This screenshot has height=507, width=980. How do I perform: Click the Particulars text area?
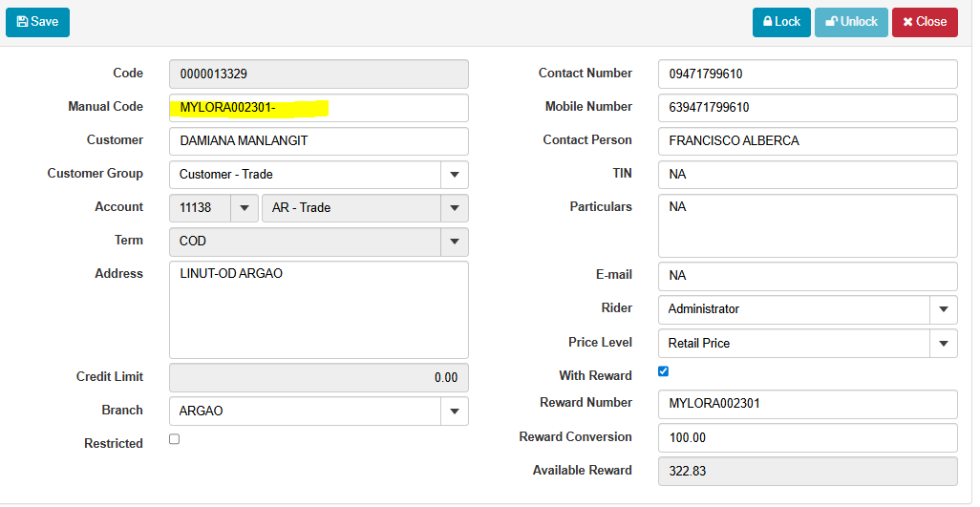coord(807,226)
